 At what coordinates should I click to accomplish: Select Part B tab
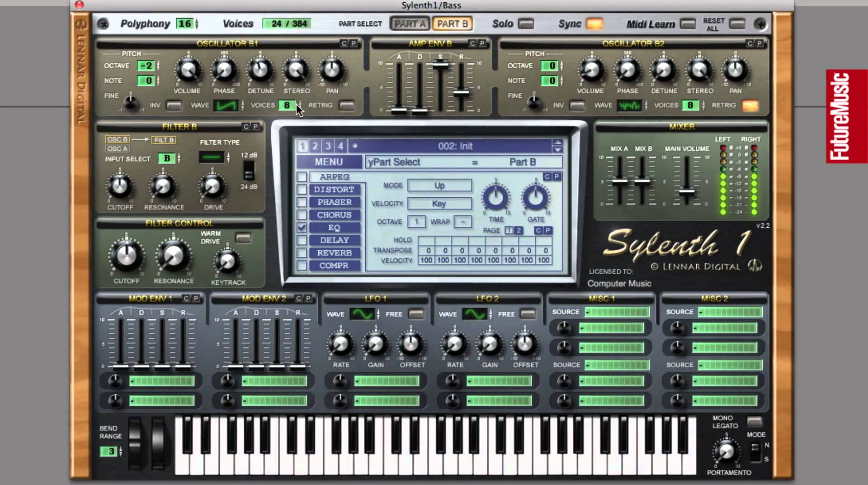tap(452, 24)
